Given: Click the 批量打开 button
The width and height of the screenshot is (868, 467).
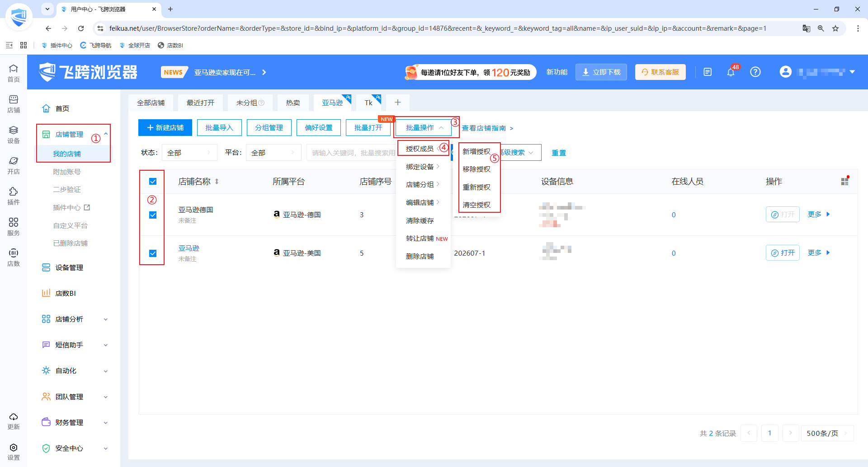Looking at the screenshot, I should coord(368,128).
